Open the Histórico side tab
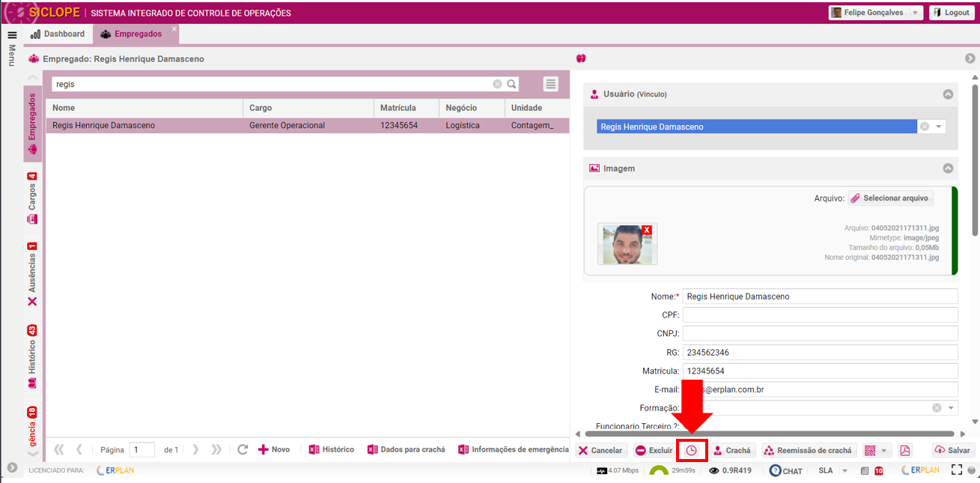 (33, 356)
